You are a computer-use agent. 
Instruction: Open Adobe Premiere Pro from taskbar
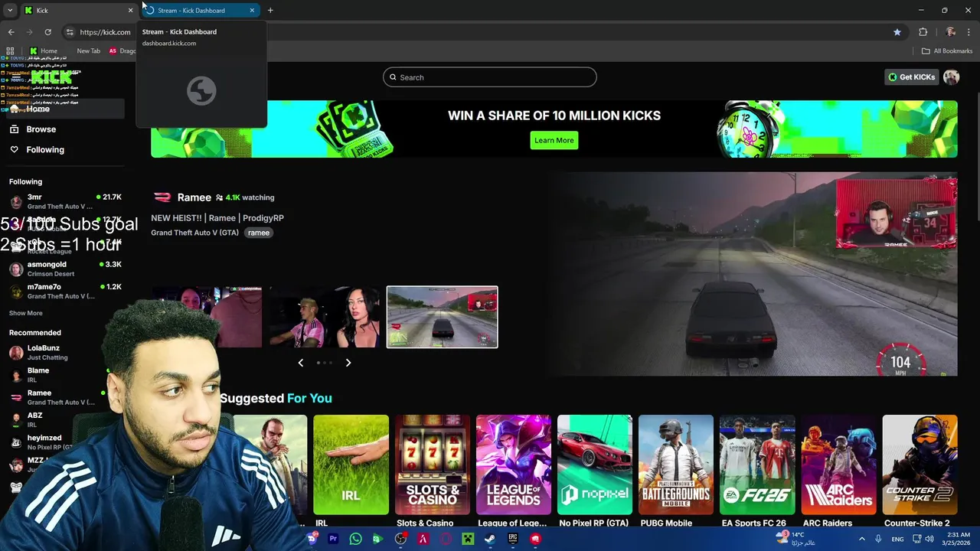[x=333, y=539]
